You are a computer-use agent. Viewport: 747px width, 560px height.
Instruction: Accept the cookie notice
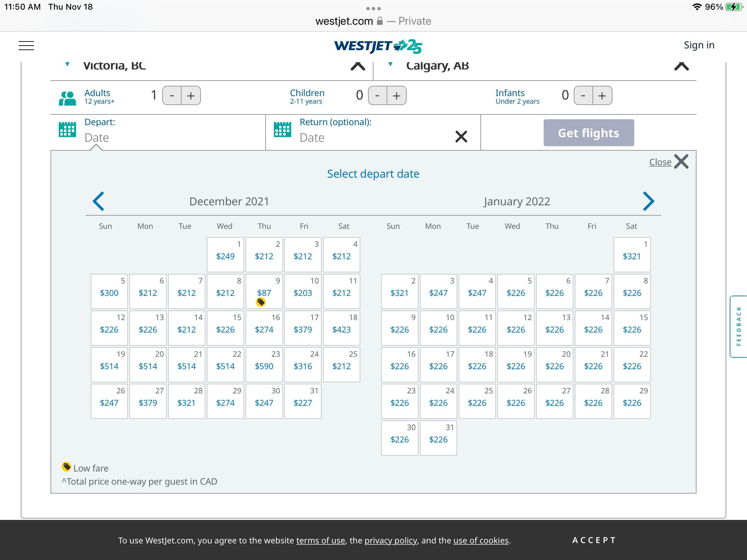pos(594,540)
